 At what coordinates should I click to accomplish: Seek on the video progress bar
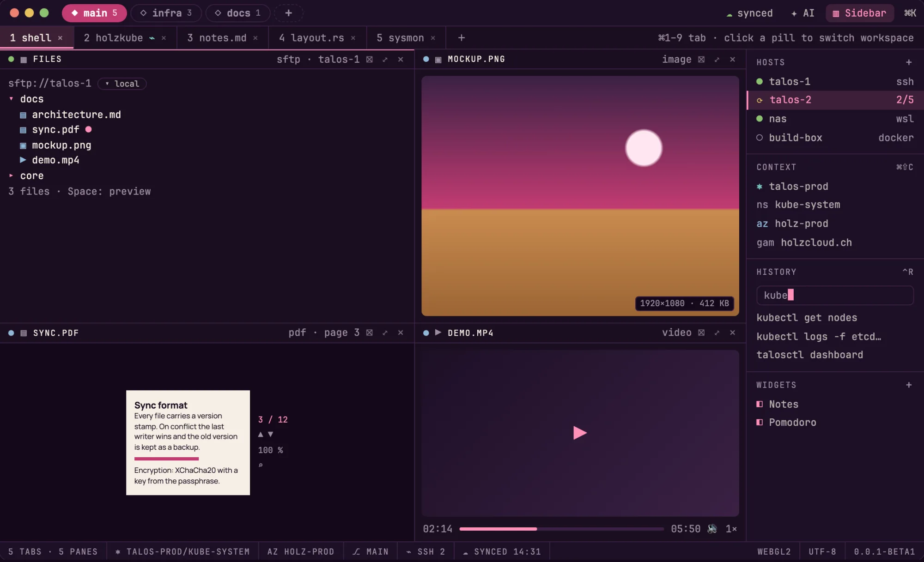coord(562,529)
